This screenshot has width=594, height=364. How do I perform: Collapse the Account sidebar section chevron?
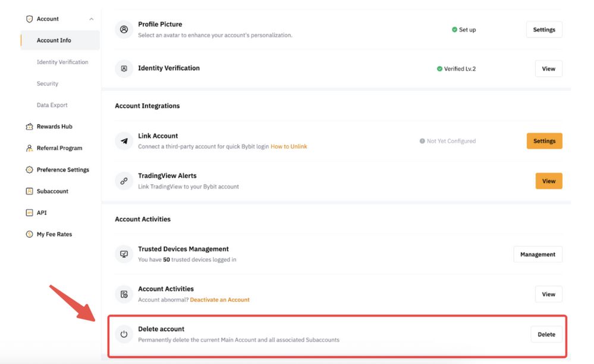point(92,19)
